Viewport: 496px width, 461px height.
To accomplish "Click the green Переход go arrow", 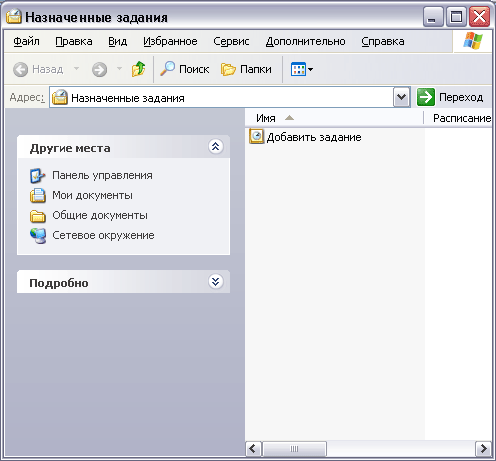I will pyautogui.click(x=426, y=97).
